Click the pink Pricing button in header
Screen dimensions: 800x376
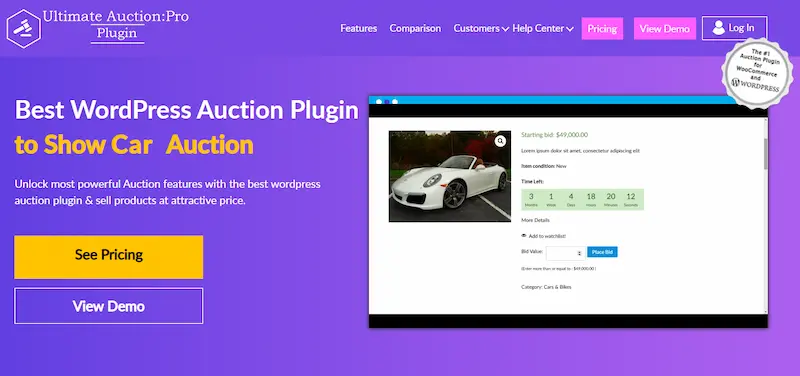[602, 29]
